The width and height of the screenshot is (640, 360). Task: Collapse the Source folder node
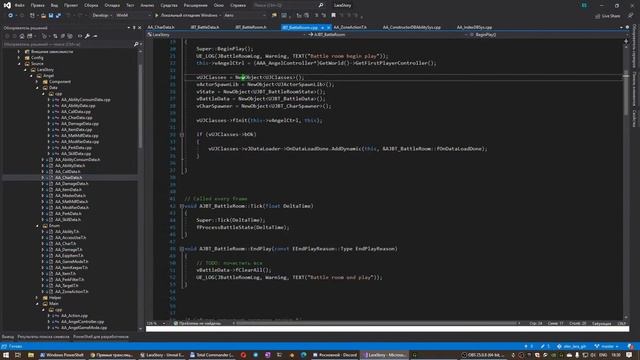tap(19, 64)
